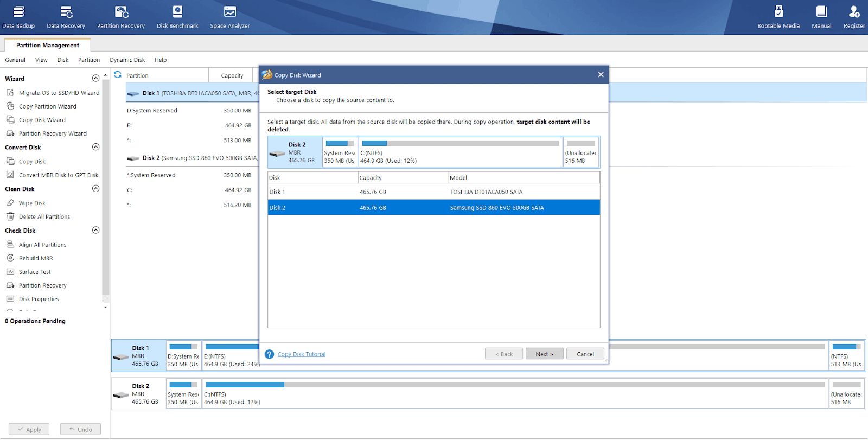Start Migrate OS to SSD/HD Wizard

click(x=53, y=93)
